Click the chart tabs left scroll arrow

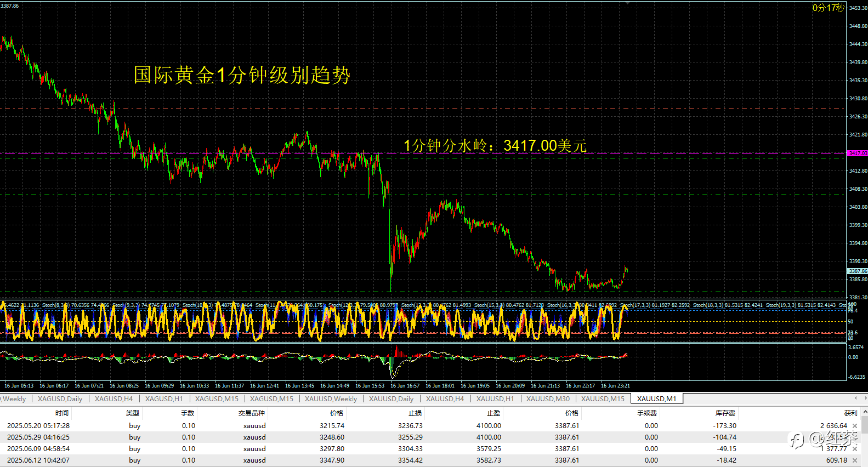(856, 398)
